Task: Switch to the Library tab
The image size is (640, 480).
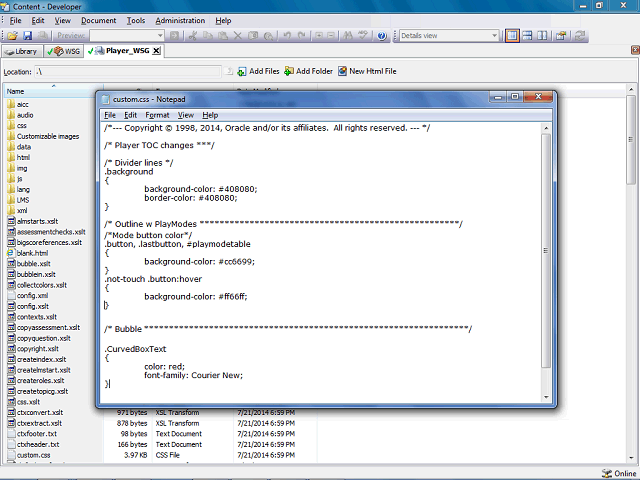Action: 22,51
